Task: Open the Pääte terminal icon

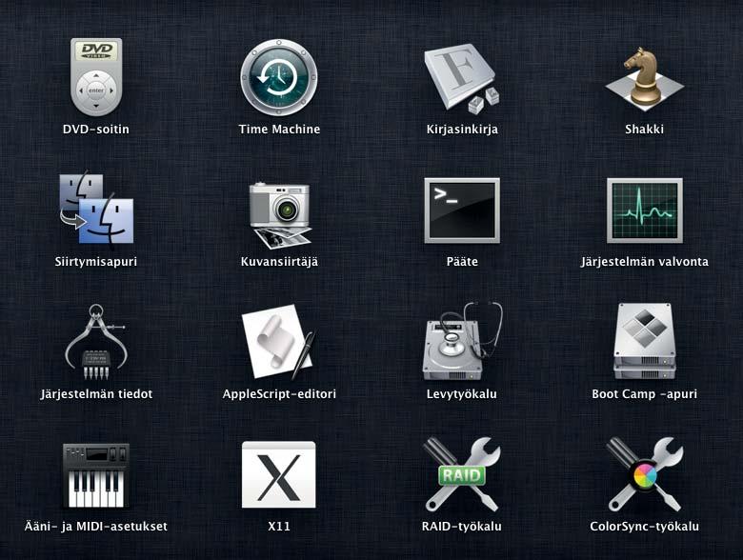Action: coord(462,210)
